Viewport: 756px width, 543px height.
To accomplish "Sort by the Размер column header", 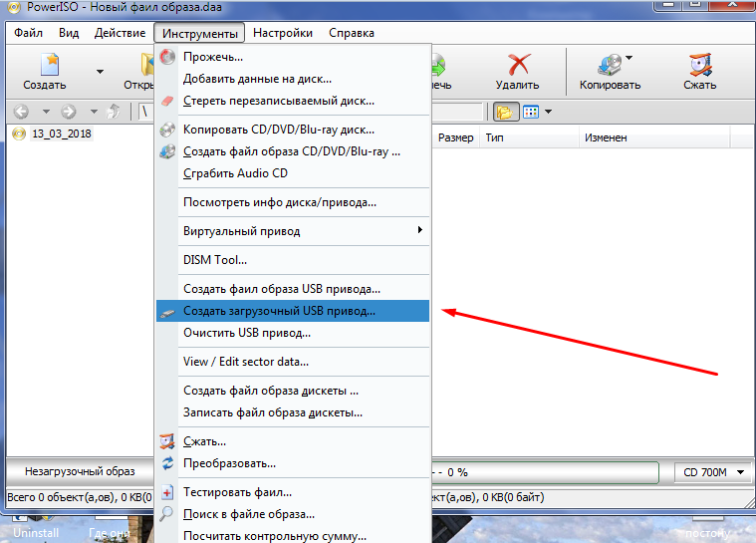I will pos(455,137).
